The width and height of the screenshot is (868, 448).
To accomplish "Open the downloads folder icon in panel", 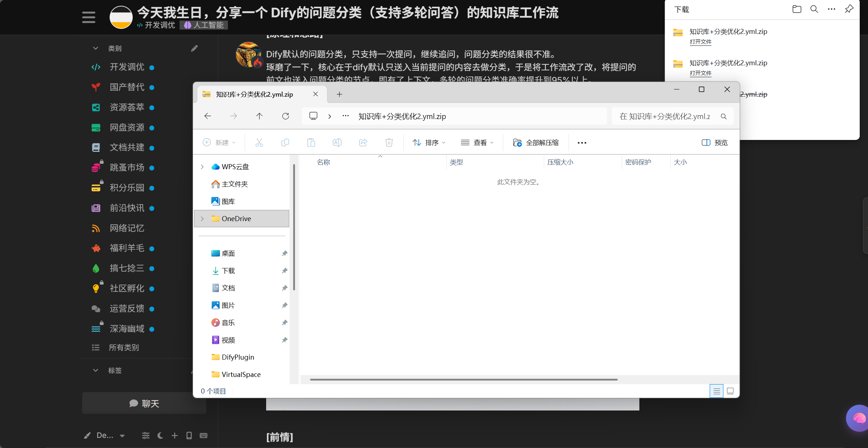I will pos(797,9).
